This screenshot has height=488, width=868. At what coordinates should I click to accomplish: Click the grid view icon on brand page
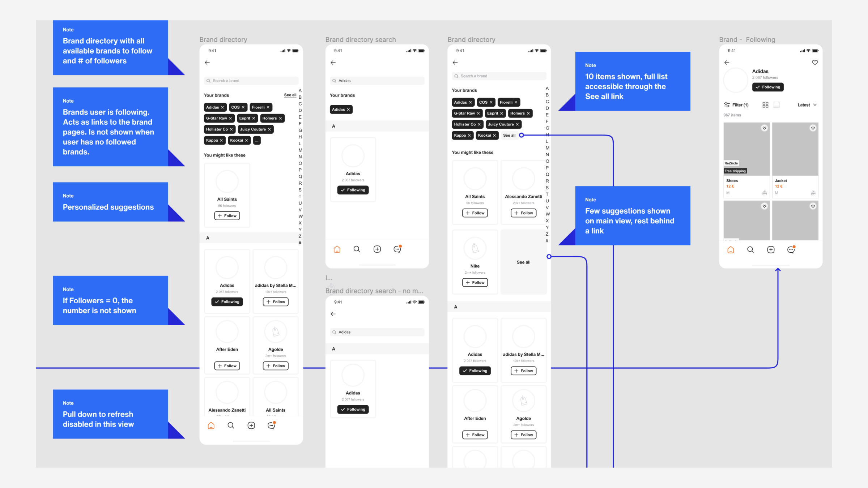(765, 105)
